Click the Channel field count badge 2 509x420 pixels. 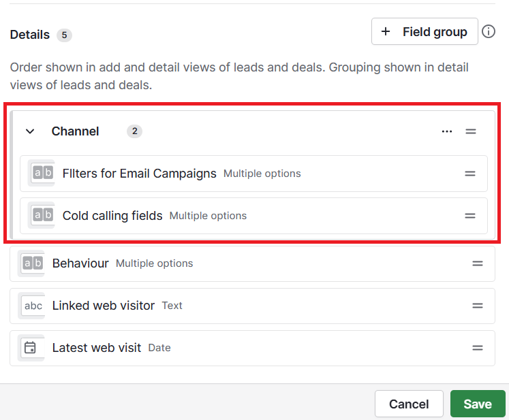tap(134, 131)
